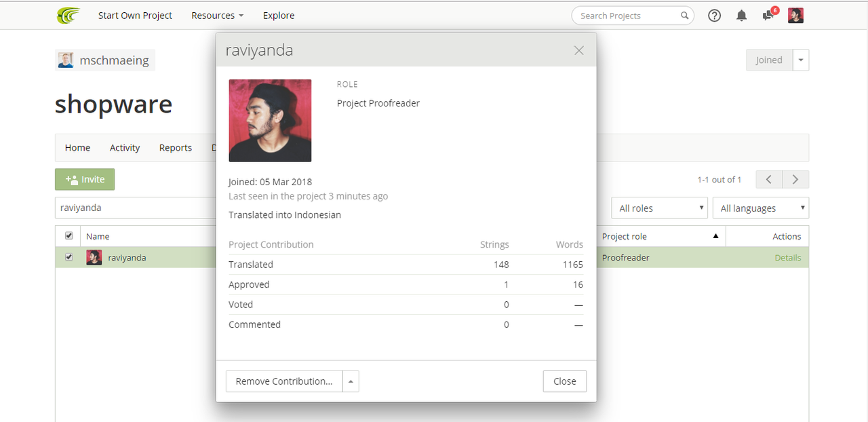Click search magnifier icon in Search Projects
The image size is (868, 422).
point(685,16)
